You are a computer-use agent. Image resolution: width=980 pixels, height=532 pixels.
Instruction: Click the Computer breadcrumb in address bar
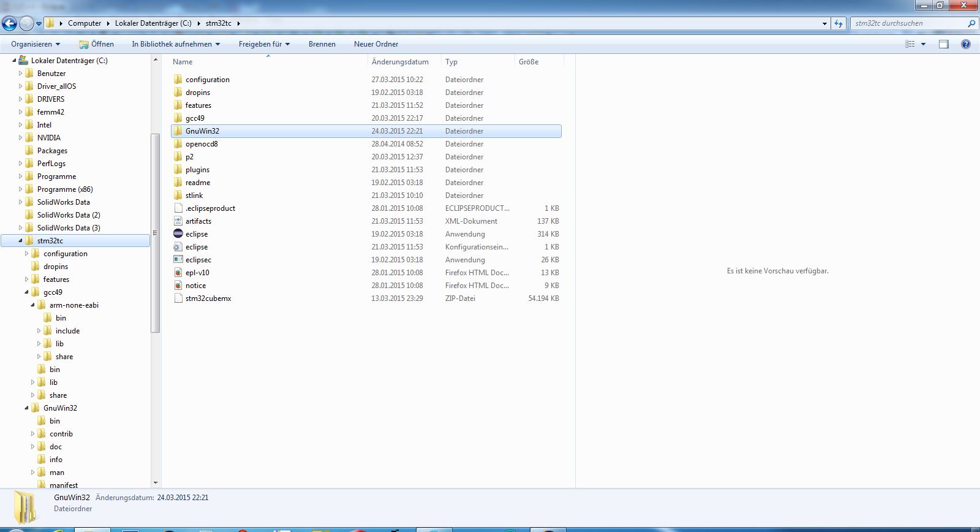pyautogui.click(x=85, y=23)
